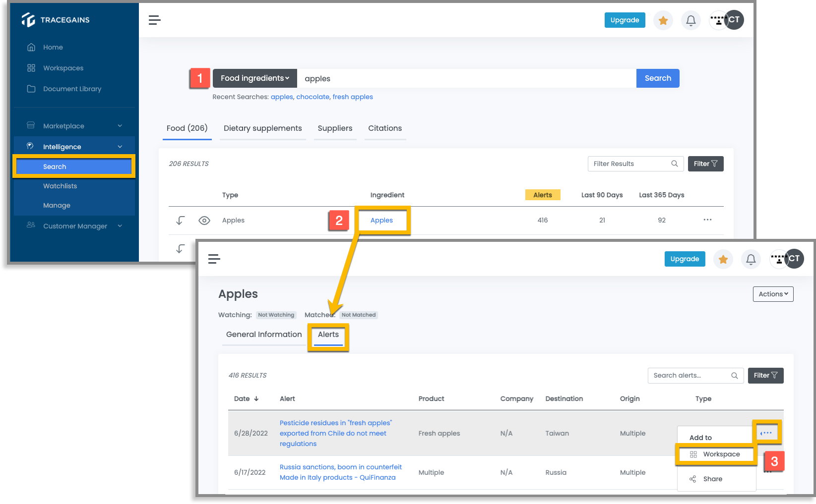The width and height of the screenshot is (816, 504).
Task: Select Search under Intelligence
Action: click(74, 167)
